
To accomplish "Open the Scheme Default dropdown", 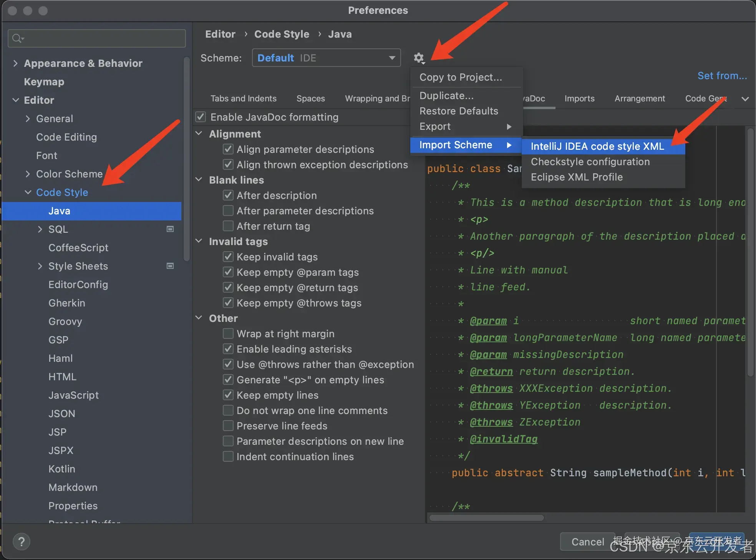I will click(x=326, y=58).
